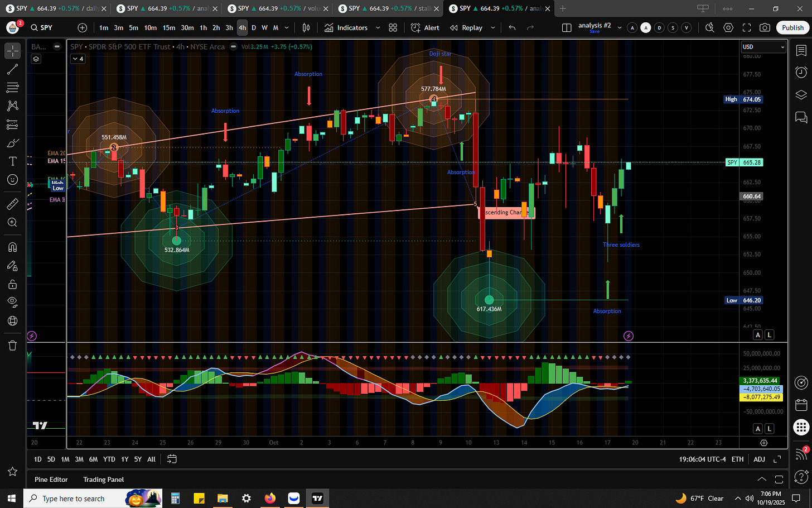The width and height of the screenshot is (812, 508).
Task: Open the Fibonacci retracement tools
Action: [x=12, y=88]
